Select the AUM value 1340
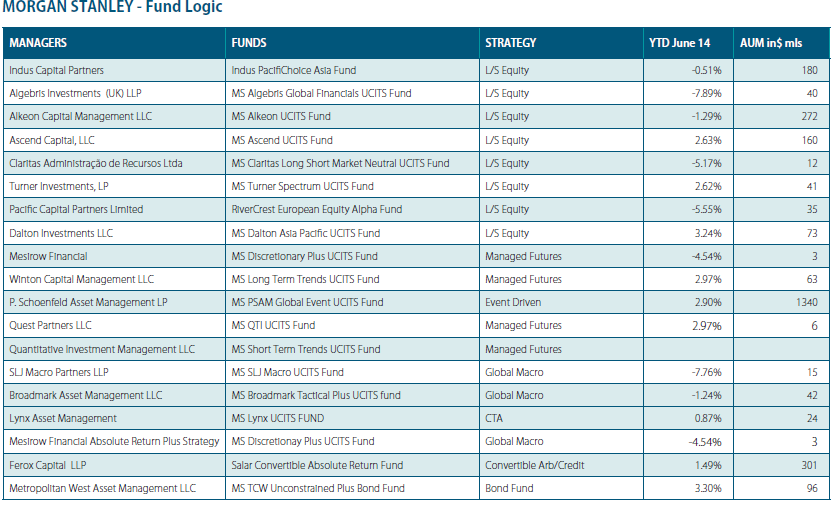Image resolution: width=835 pixels, height=505 pixels. [x=805, y=302]
